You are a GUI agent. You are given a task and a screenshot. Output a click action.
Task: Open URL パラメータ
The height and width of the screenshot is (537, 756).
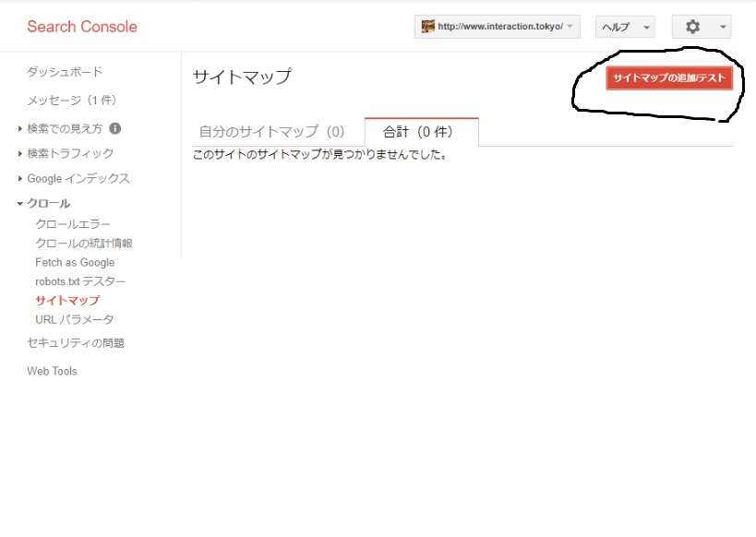tap(75, 319)
